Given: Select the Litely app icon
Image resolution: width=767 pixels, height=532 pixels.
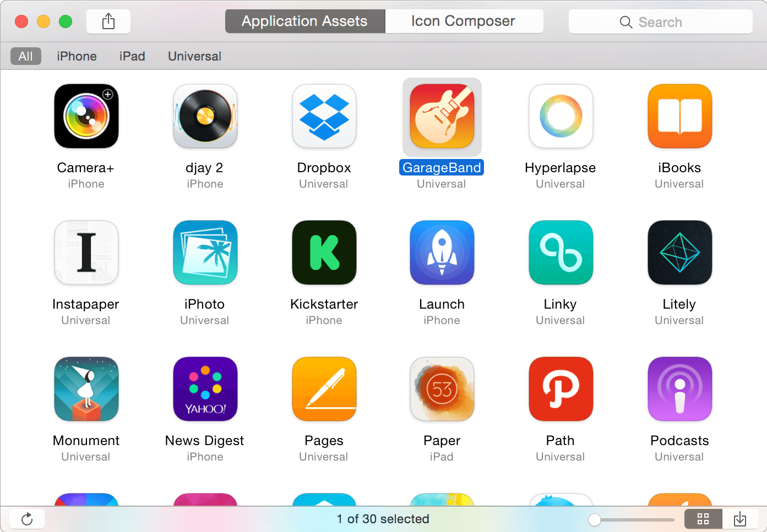Looking at the screenshot, I should (680, 253).
